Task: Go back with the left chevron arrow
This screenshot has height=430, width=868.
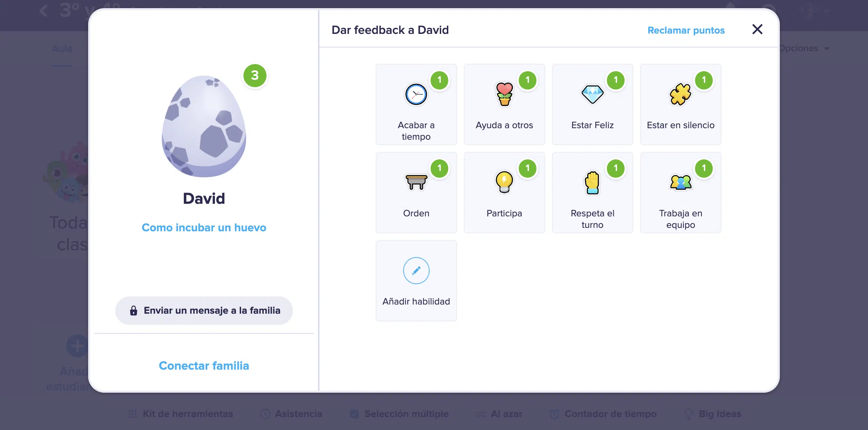Action: coord(44,11)
